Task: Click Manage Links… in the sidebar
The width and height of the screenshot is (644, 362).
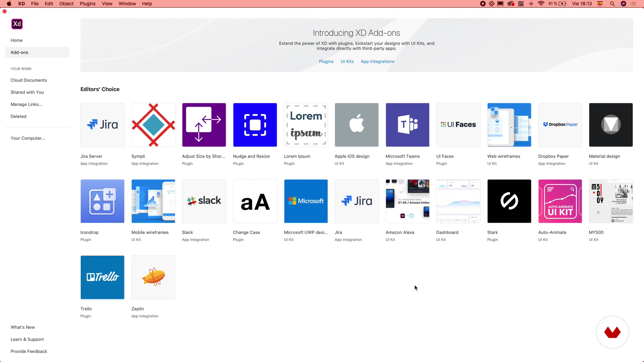Action: [x=26, y=104]
